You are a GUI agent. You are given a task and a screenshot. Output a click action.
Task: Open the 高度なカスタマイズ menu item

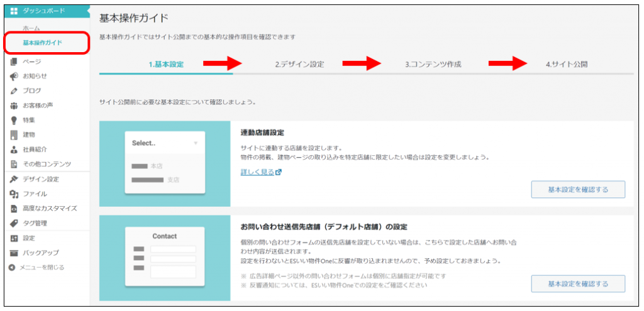tap(49, 208)
